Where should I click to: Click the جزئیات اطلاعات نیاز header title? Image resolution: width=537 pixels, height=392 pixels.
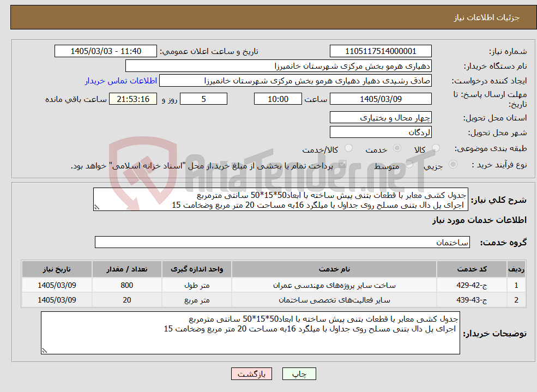coord(487,17)
